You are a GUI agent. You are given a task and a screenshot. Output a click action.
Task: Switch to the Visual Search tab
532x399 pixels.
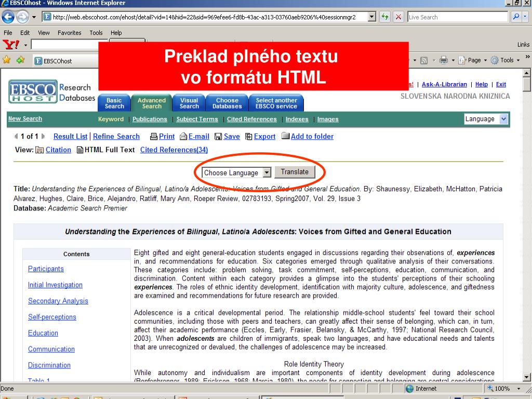(x=189, y=103)
